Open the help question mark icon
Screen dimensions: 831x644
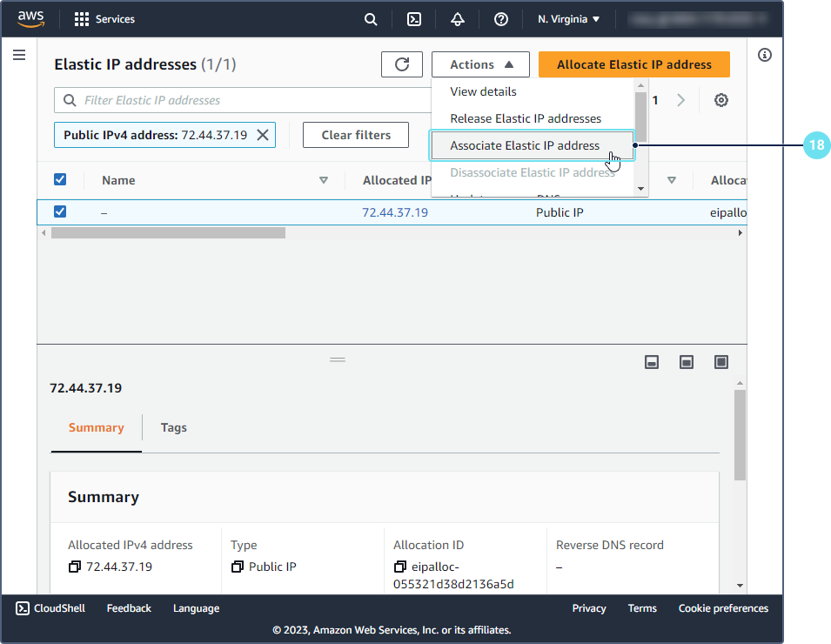pos(501,19)
